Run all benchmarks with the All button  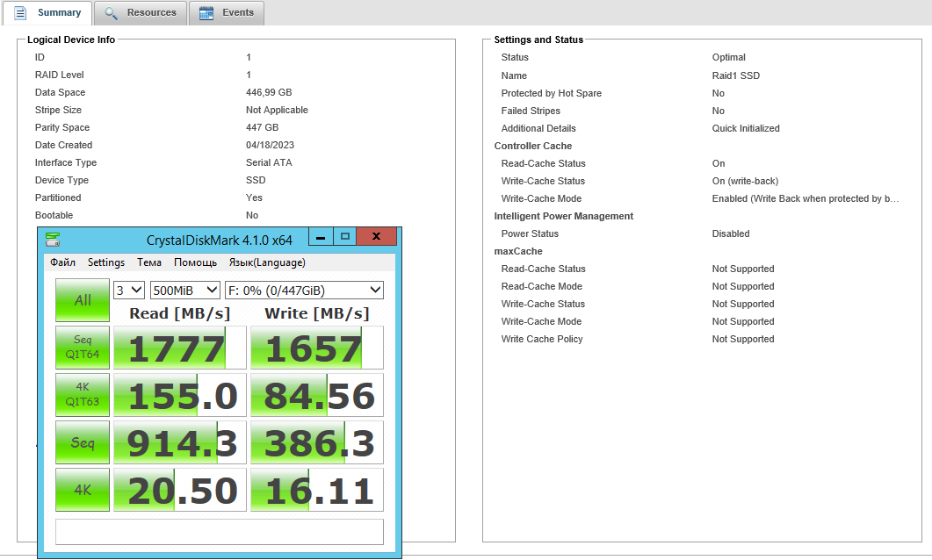click(x=83, y=300)
